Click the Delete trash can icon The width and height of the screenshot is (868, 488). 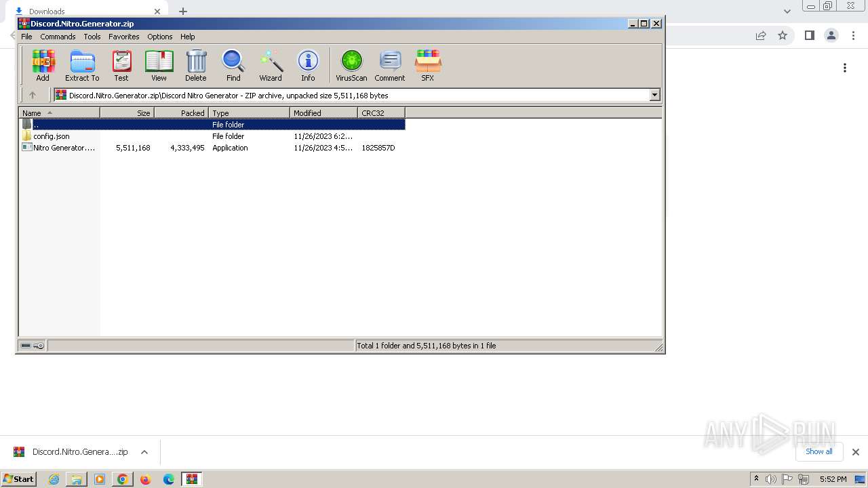196,66
